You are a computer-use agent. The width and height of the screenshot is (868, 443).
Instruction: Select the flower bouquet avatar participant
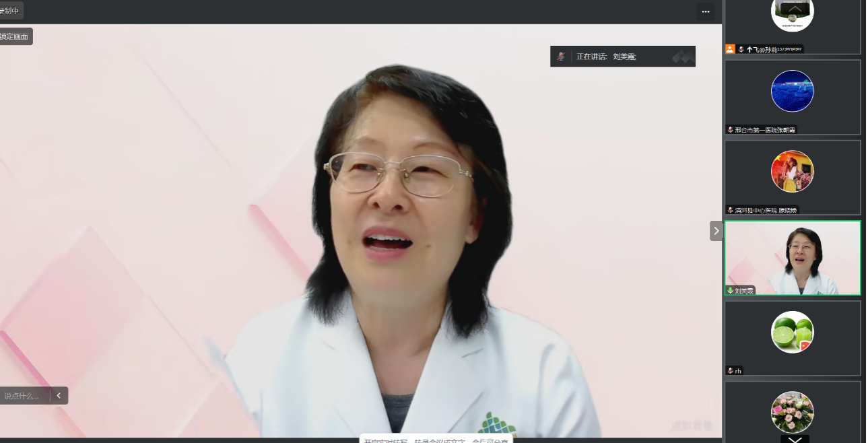[x=793, y=412]
